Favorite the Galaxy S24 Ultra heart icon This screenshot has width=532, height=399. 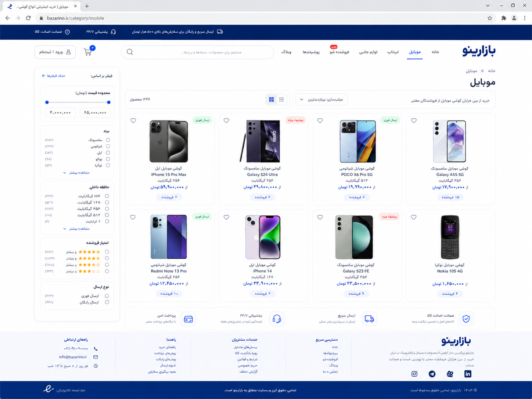coord(226,121)
